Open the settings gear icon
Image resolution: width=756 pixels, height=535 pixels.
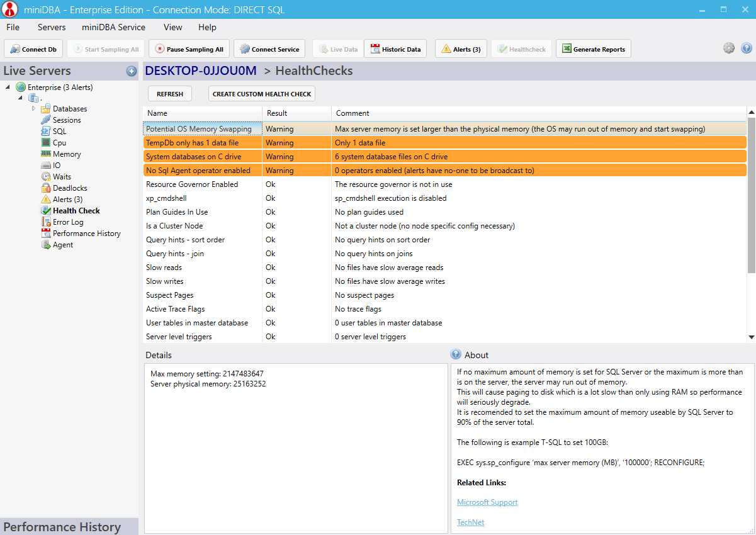click(x=728, y=48)
